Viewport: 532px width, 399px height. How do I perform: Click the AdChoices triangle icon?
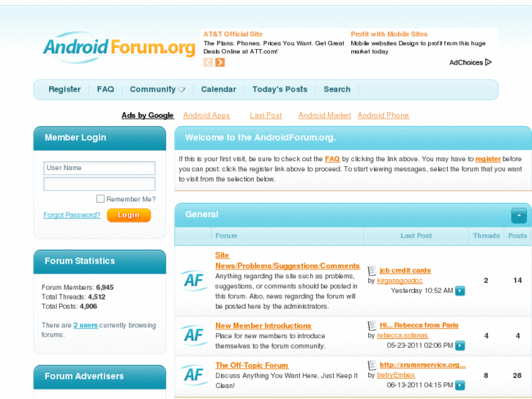488,62
